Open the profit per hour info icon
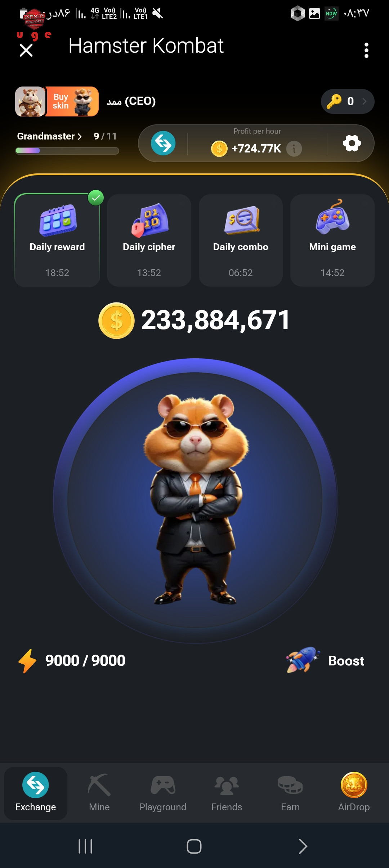 tap(294, 149)
